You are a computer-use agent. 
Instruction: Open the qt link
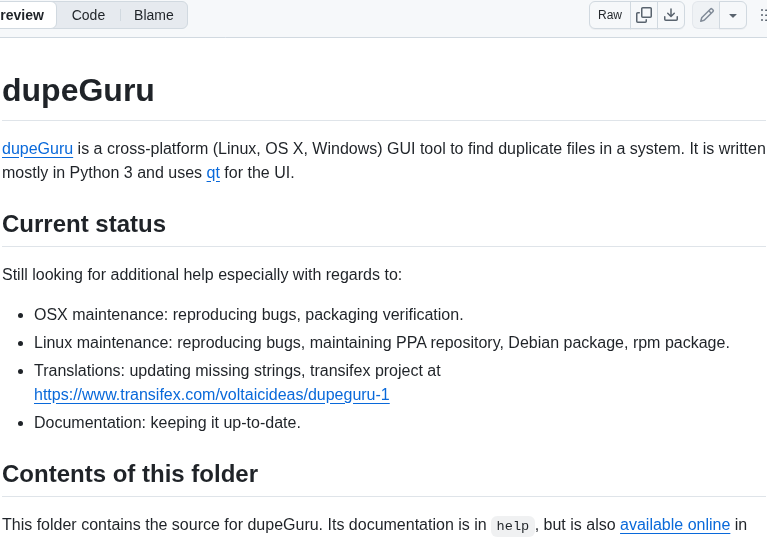tap(213, 173)
